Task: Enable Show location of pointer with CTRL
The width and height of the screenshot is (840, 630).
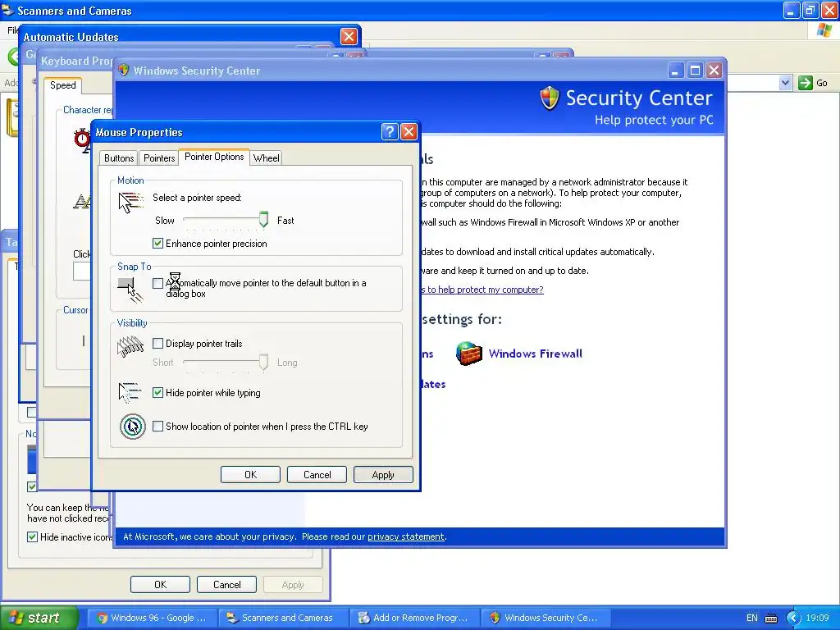Action: (157, 427)
